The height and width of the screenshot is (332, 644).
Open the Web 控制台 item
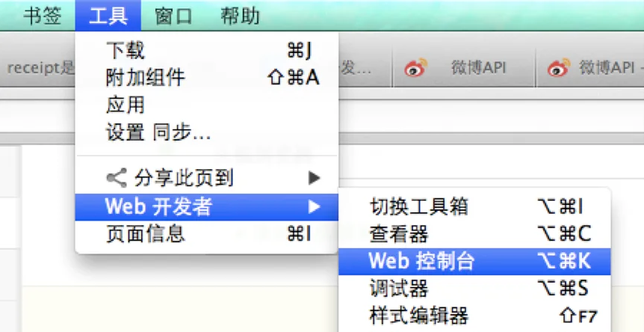(475, 261)
